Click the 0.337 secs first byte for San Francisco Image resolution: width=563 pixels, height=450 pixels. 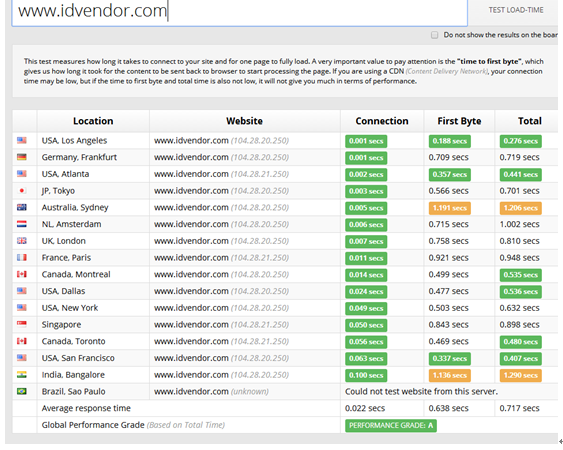click(450, 358)
